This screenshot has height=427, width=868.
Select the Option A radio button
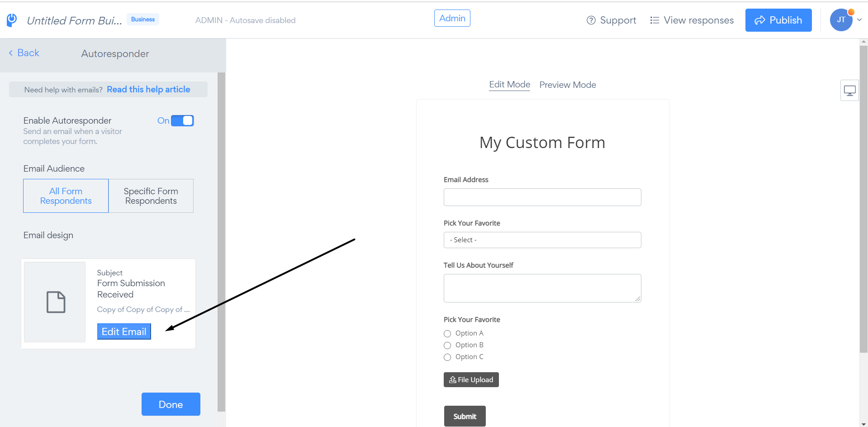coord(447,334)
